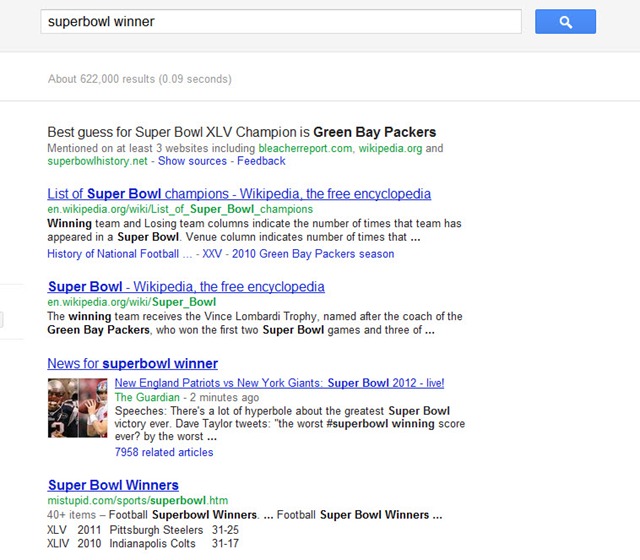Expand 'Show sources' for the best guess

click(x=193, y=161)
